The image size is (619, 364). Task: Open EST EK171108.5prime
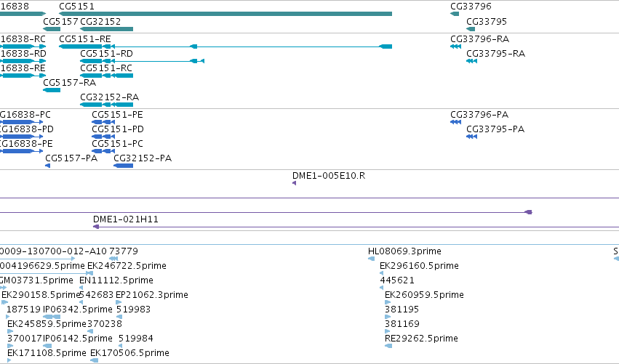[47, 353]
